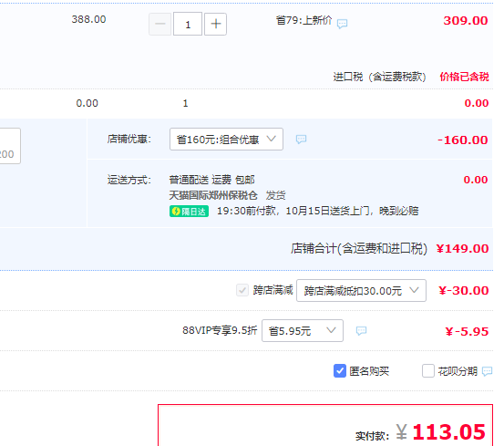Click the store total ¥149.00

tap(462, 249)
